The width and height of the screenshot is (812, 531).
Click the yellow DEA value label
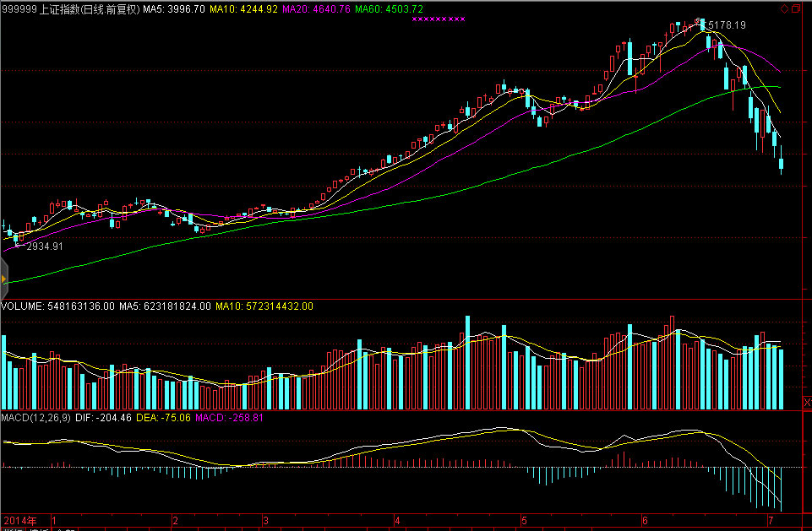click(163, 417)
